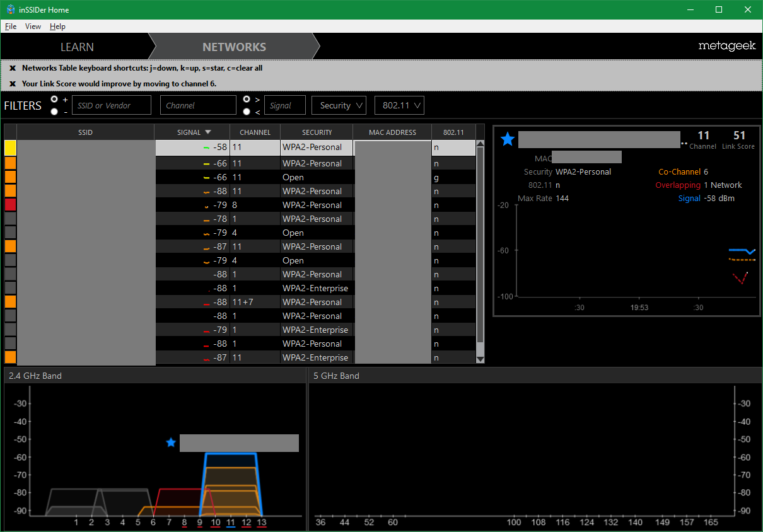The width and height of the screenshot is (763, 532).
Task: Click the SECURITY column header
Action: click(317, 132)
